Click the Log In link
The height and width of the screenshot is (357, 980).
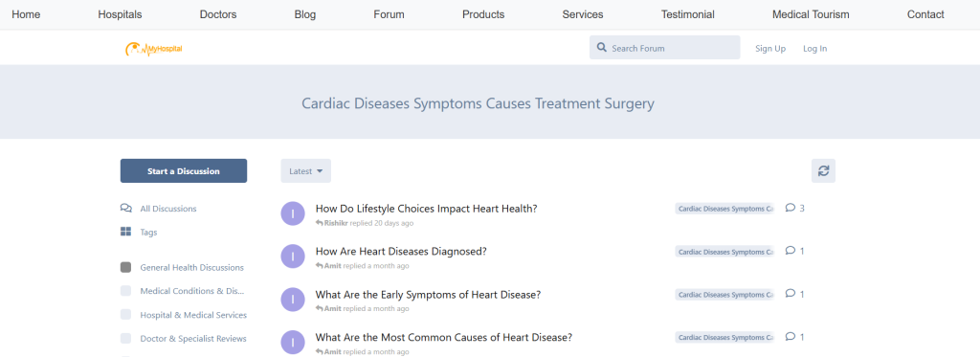click(815, 48)
